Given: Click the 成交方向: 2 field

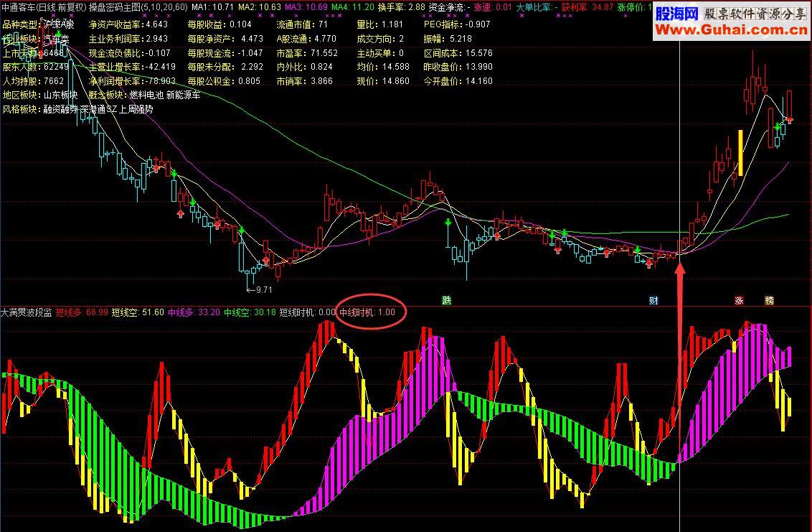Looking at the screenshot, I should (x=380, y=39).
